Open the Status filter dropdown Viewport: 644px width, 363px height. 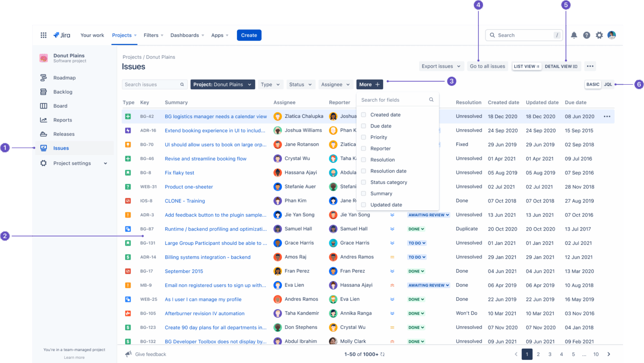point(300,84)
